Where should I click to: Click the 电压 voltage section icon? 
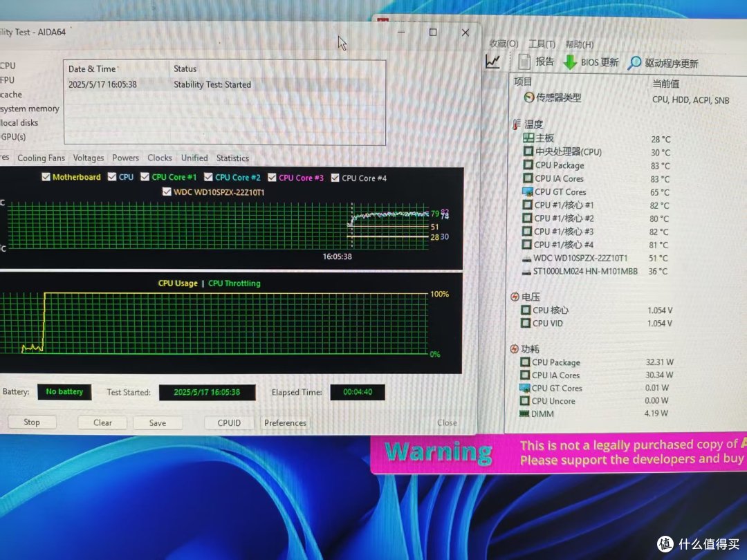[x=515, y=297]
